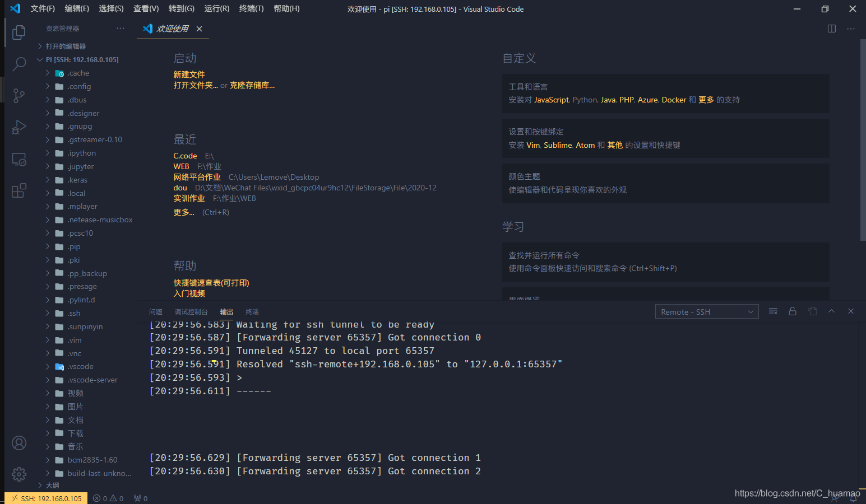Toggle output scroll lock icon
The image size is (866, 504).
pyautogui.click(x=793, y=311)
